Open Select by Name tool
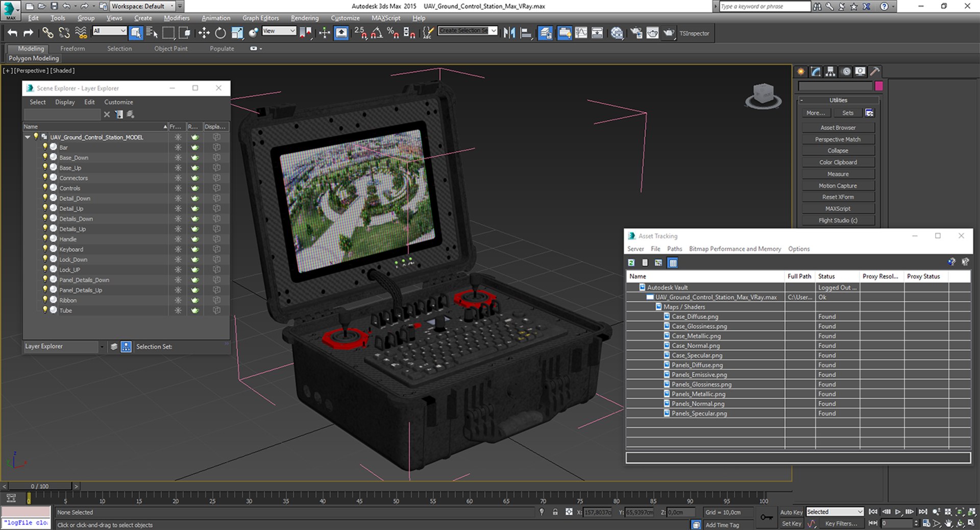This screenshot has height=530, width=980. point(152,33)
